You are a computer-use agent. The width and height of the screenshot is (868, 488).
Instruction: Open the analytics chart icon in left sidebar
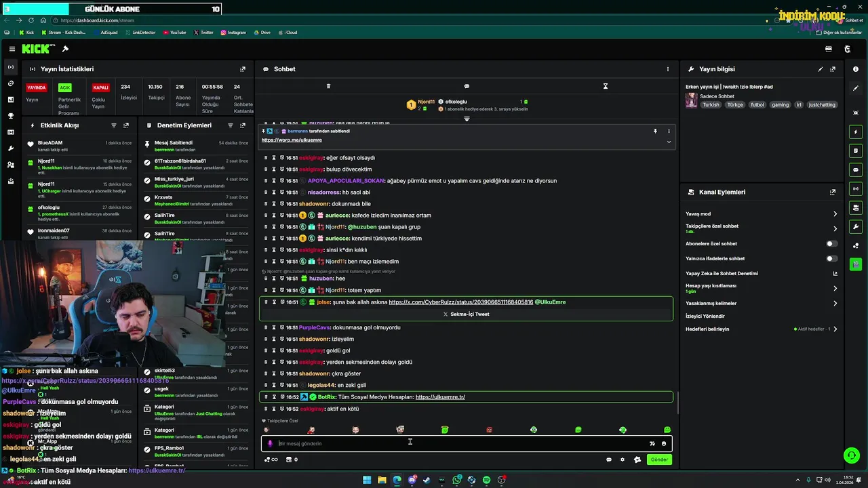coord(10,100)
